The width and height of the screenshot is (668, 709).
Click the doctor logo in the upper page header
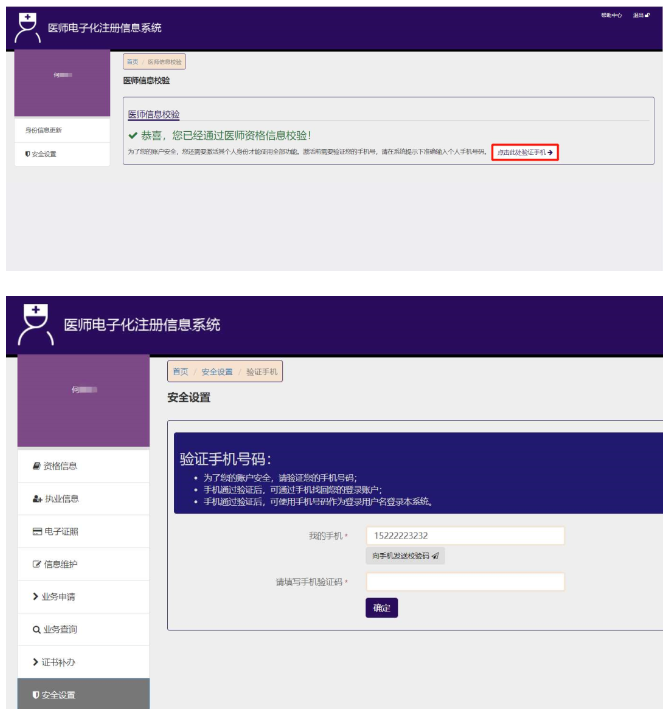pyautogui.click(x=28, y=27)
